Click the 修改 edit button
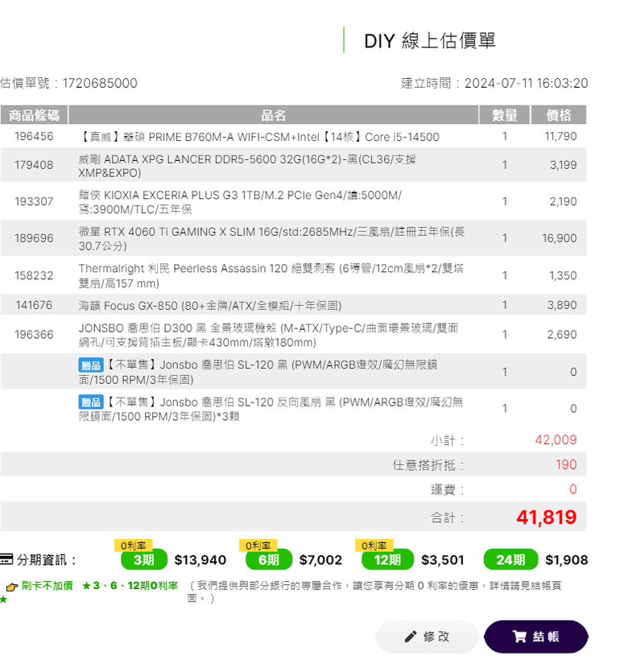Image resolution: width=628 pixels, height=672 pixels. [427, 637]
